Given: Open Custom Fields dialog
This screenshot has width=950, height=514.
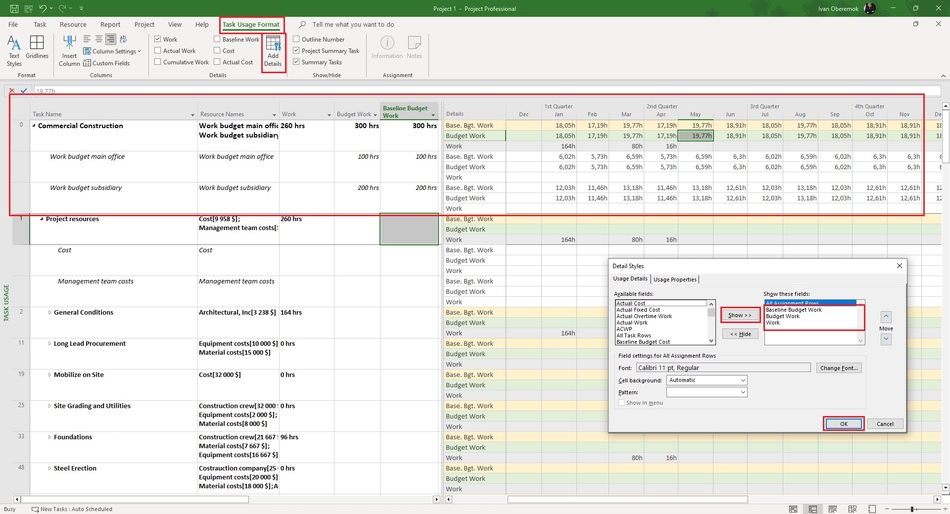Looking at the screenshot, I should 106,63.
